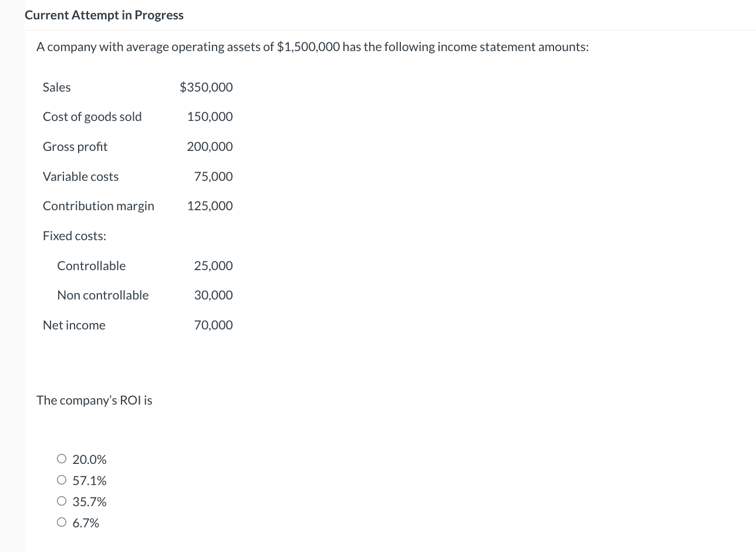Click the Fixed costs heading
Viewport: 756px width, 552px height.
click(74, 235)
